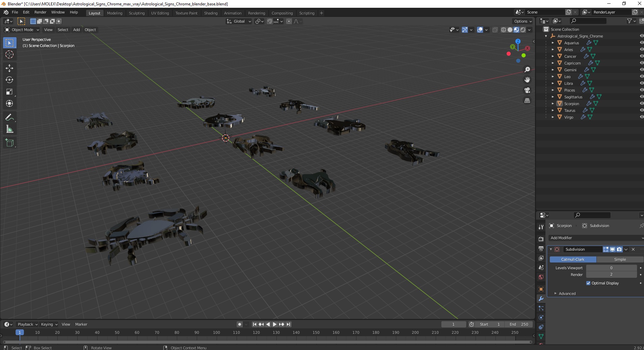Uncheck Optimal Display checkbox
Screen dimensions: 644x350
click(x=588, y=283)
